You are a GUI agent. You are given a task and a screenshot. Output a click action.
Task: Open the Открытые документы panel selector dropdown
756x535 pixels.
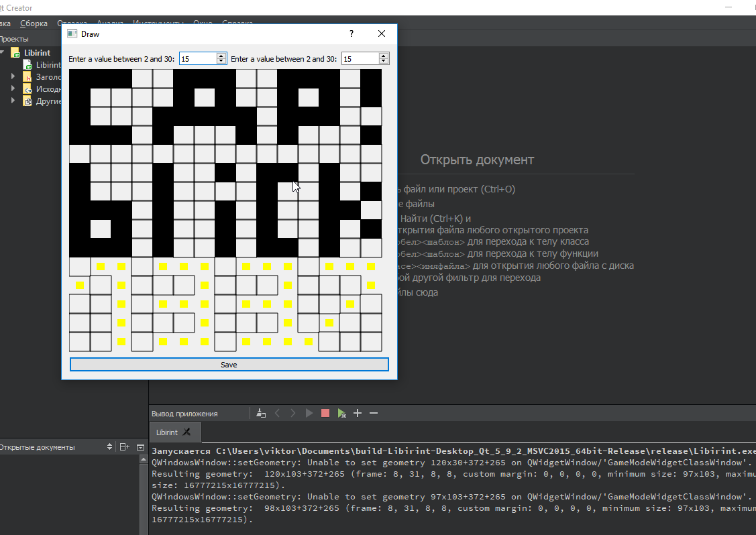110,447
